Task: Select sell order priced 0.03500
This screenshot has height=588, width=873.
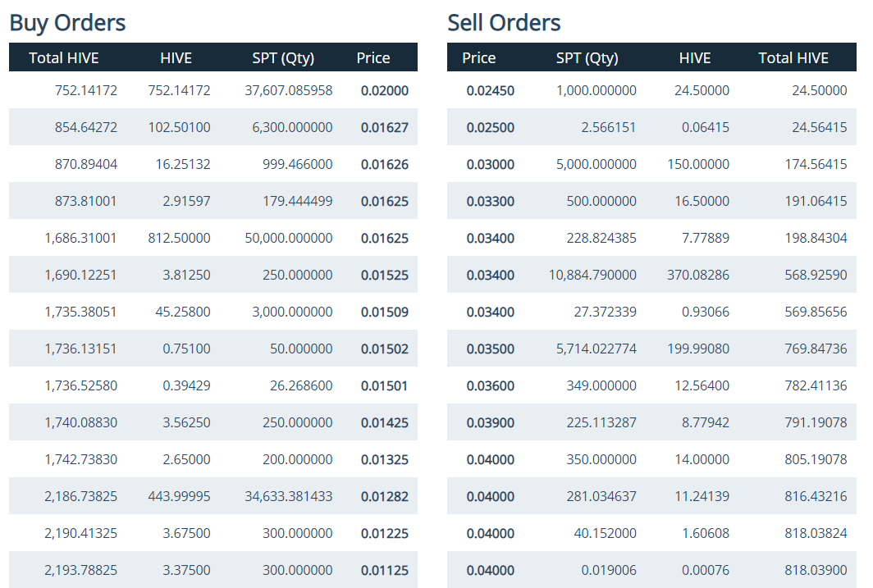Action: (651, 349)
